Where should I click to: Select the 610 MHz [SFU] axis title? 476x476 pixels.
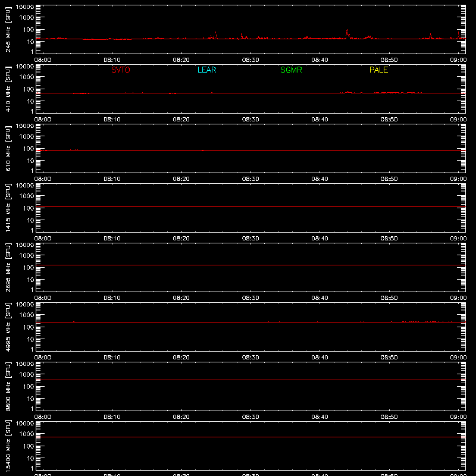(8, 148)
